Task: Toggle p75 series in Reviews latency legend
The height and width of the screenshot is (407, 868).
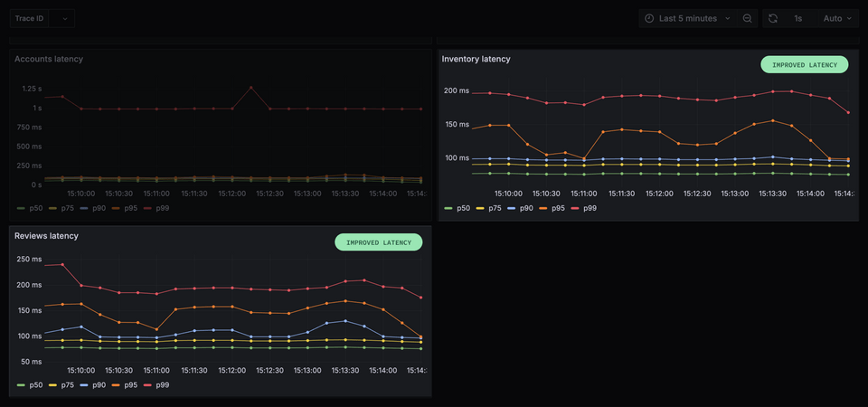Action: coord(61,385)
